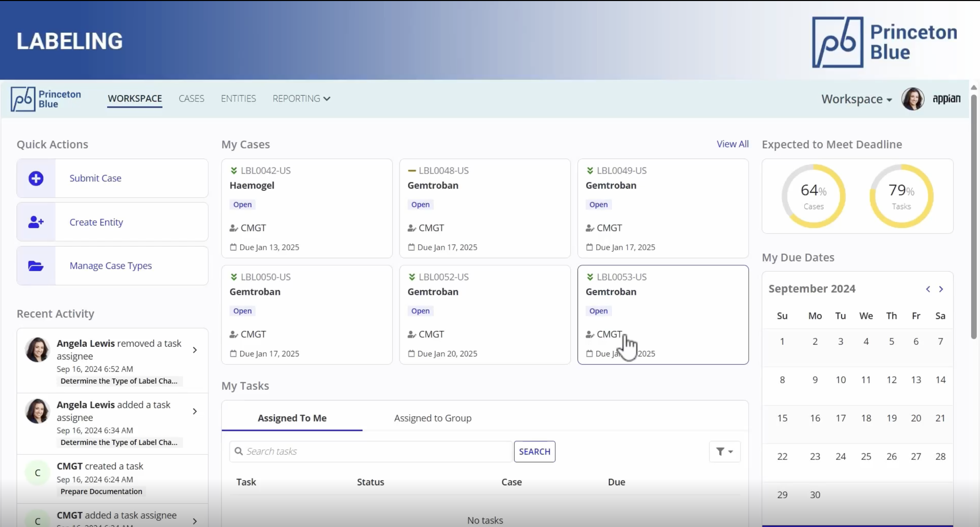Open the Entities navigation item
This screenshot has width=980, height=527.
[x=238, y=99]
